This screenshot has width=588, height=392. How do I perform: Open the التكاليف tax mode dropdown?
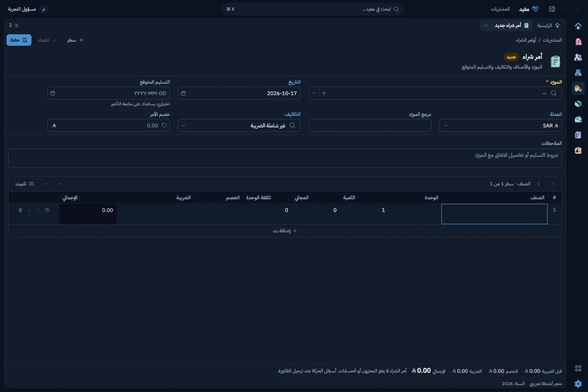point(239,126)
